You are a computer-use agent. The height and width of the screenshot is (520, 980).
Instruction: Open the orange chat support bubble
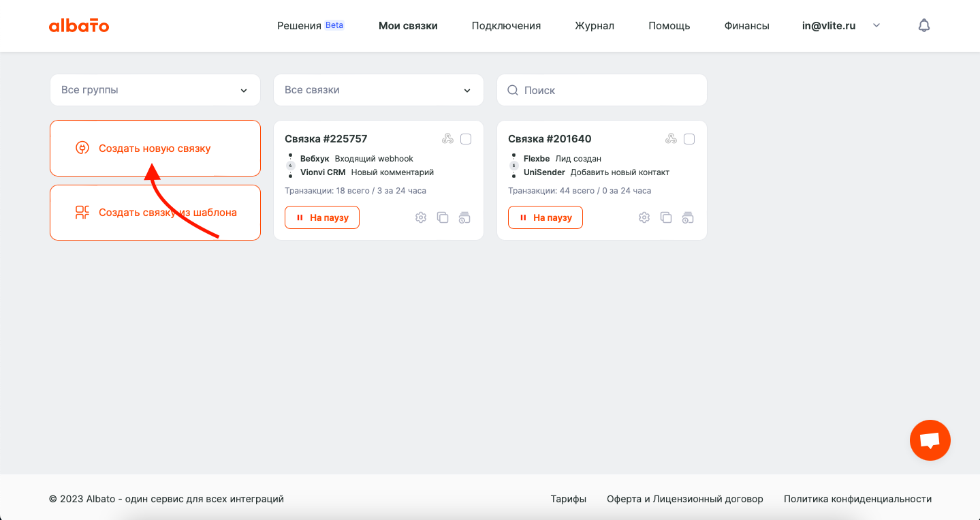[x=930, y=440]
